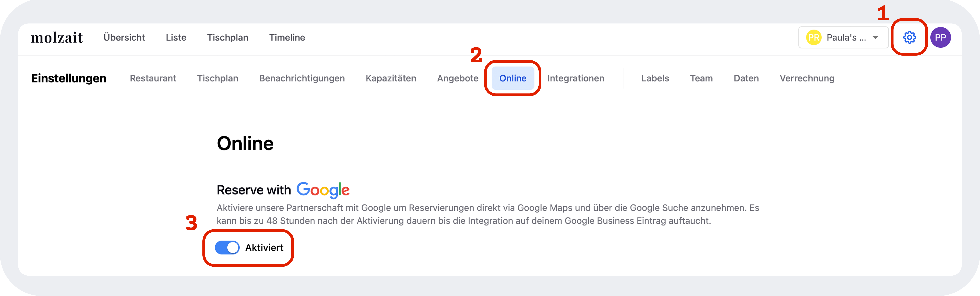Select the Restaurant settings tab
Image resolution: width=980 pixels, height=296 pixels.
(x=153, y=78)
